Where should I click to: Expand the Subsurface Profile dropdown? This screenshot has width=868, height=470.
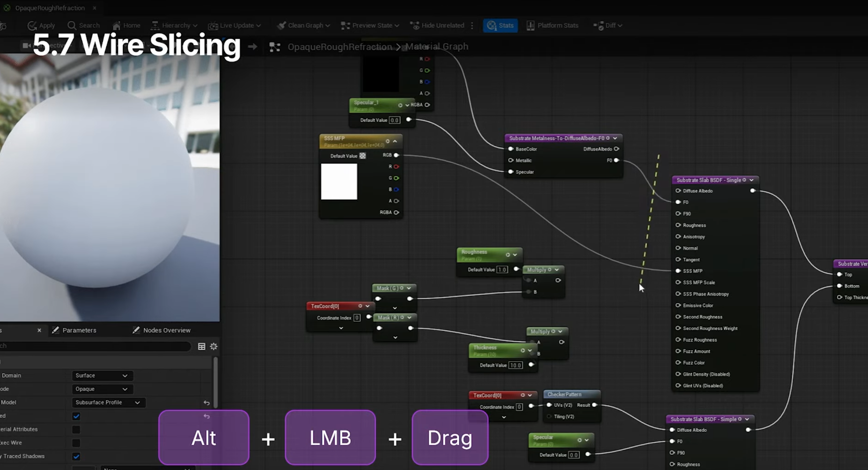click(x=108, y=403)
